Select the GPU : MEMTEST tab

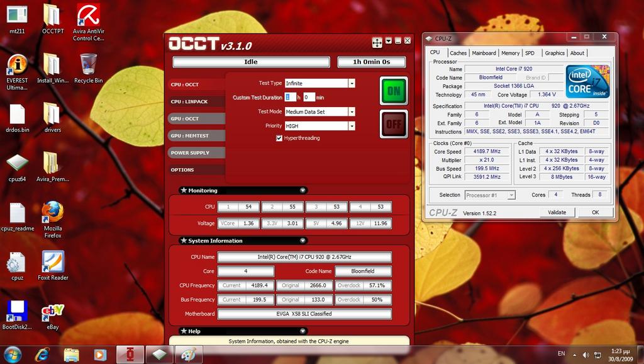tap(196, 136)
